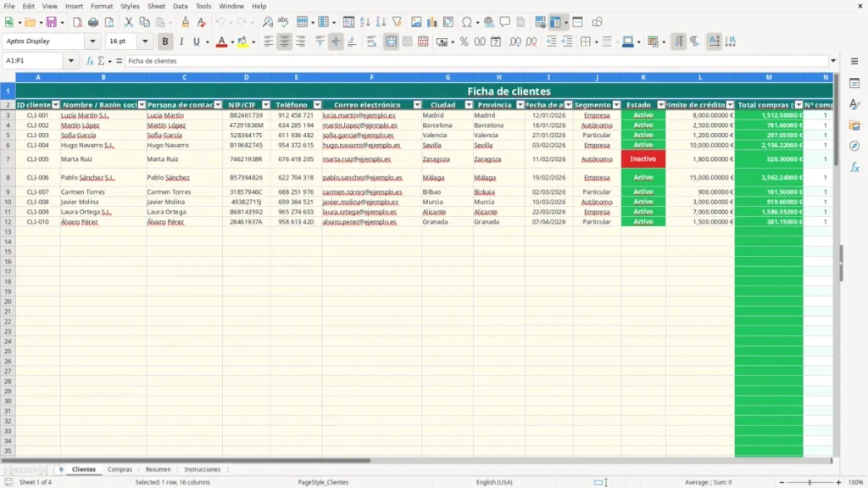This screenshot has height=488, width=868.
Task: Toggle Italic formatting
Action: click(181, 42)
